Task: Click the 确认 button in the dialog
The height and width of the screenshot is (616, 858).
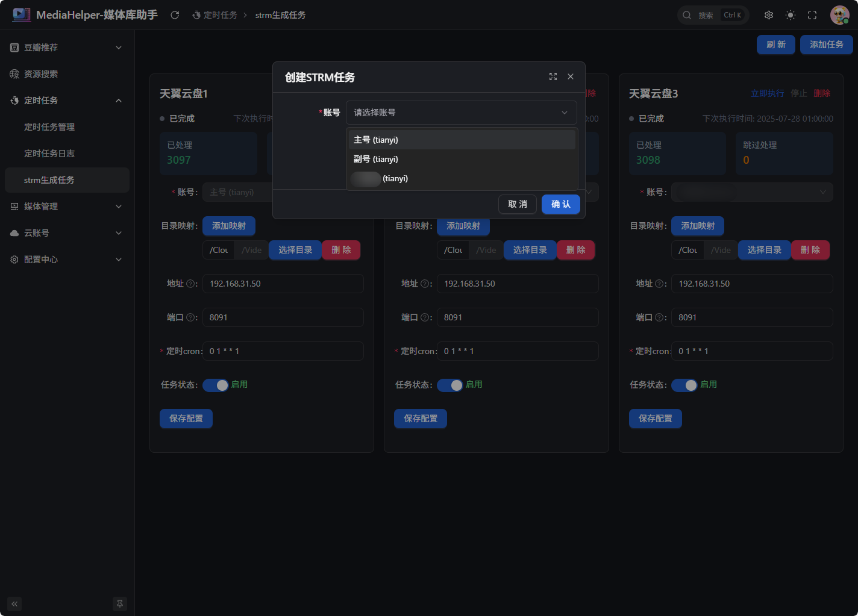Action: [x=561, y=204]
